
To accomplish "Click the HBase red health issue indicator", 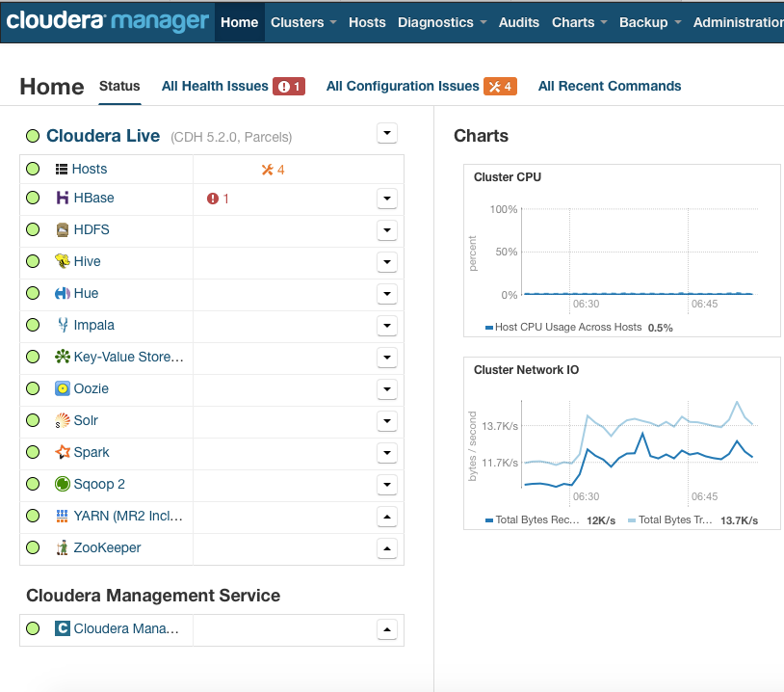I will pos(218,199).
